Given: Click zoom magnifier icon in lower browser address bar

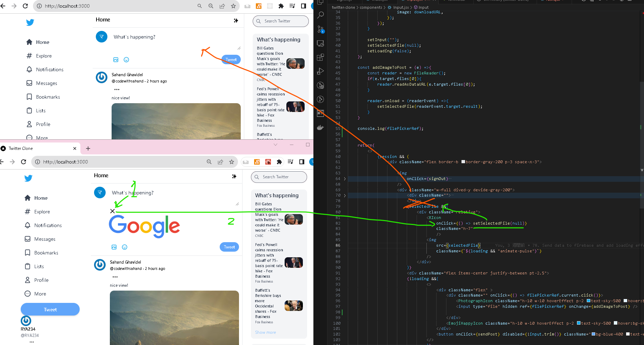Looking at the screenshot, I should 209,162.
